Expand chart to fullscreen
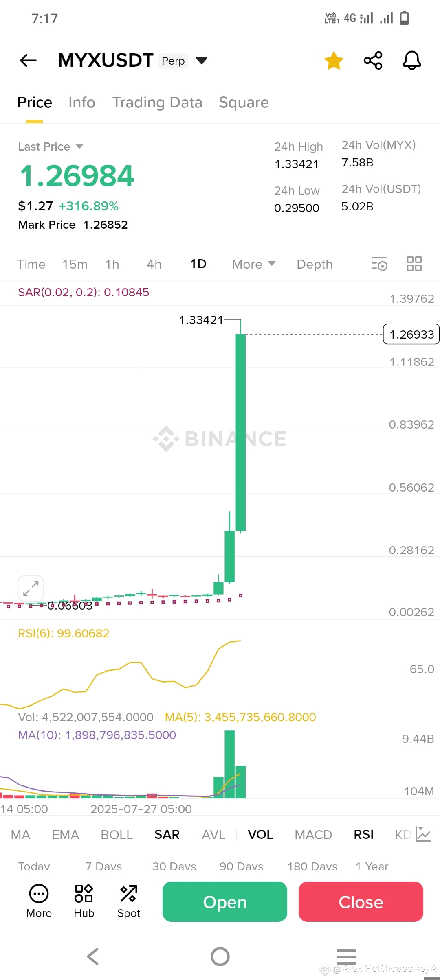 click(31, 588)
